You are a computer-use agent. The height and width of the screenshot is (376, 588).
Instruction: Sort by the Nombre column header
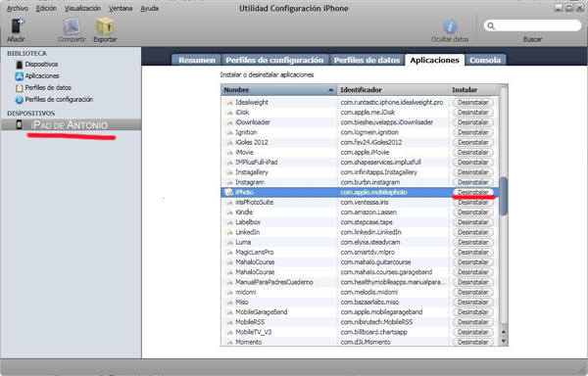[x=278, y=90]
